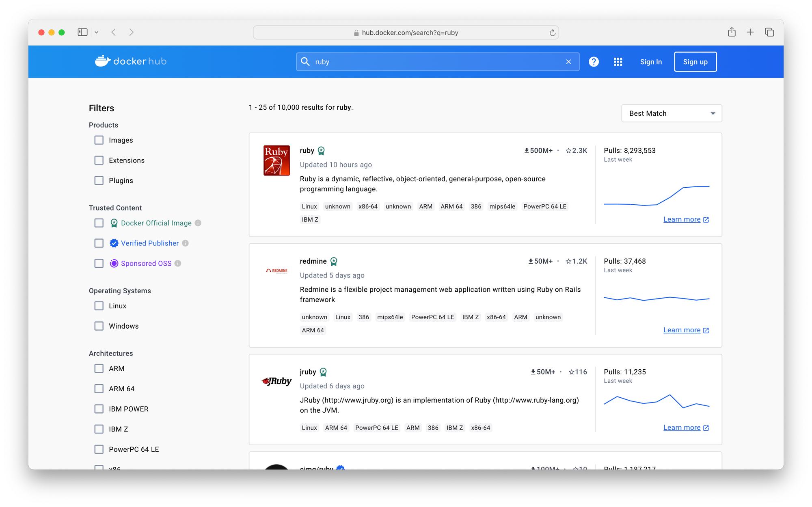The image size is (812, 507).
Task: Enable the Images product filter checkbox
Action: click(x=99, y=139)
